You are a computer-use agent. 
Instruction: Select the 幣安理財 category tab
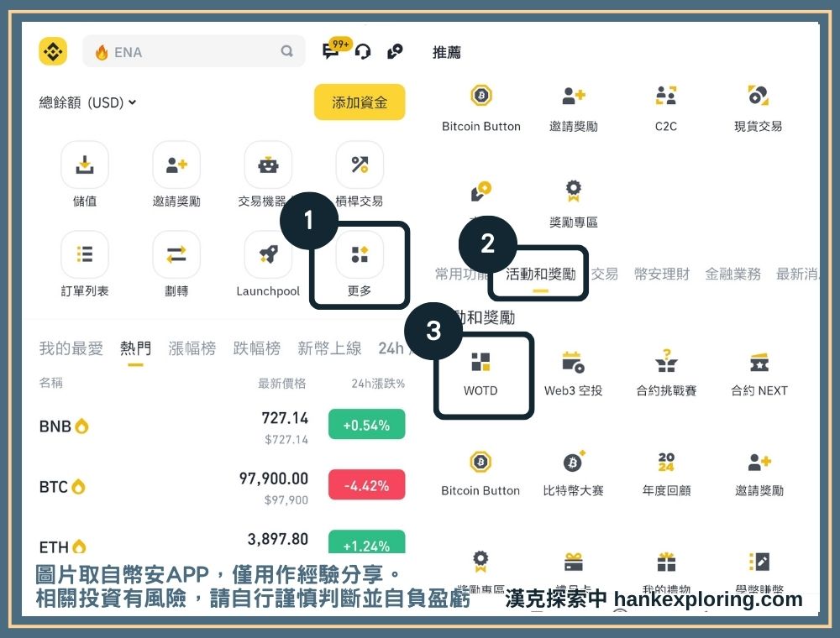click(662, 274)
